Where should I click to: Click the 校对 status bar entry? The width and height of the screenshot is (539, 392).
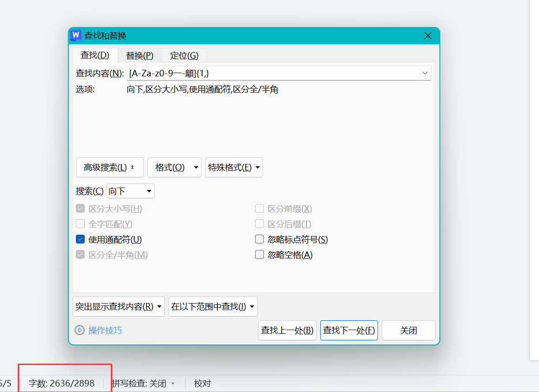[202, 384]
